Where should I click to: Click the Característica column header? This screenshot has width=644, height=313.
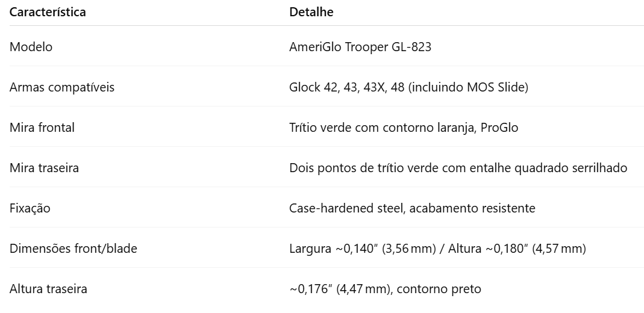coord(48,12)
